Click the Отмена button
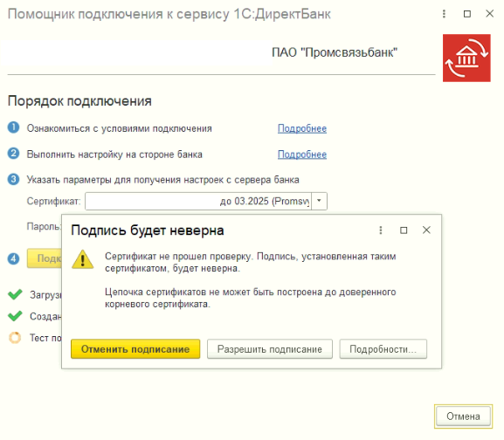Screen dimensions: 504x440 point(463,416)
